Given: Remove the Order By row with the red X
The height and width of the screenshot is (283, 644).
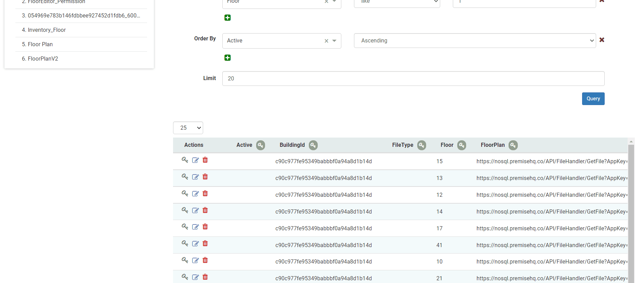Looking at the screenshot, I should click(x=602, y=40).
